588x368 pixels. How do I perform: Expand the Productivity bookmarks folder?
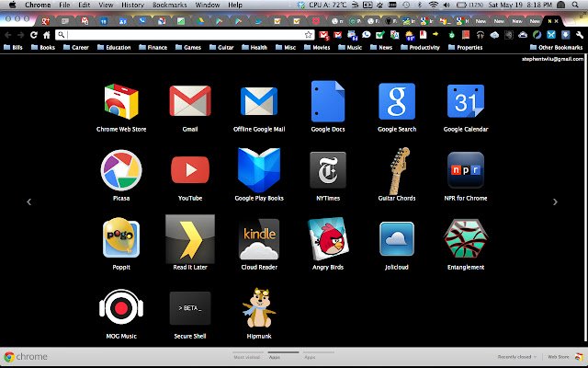click(x=421, y=47)
